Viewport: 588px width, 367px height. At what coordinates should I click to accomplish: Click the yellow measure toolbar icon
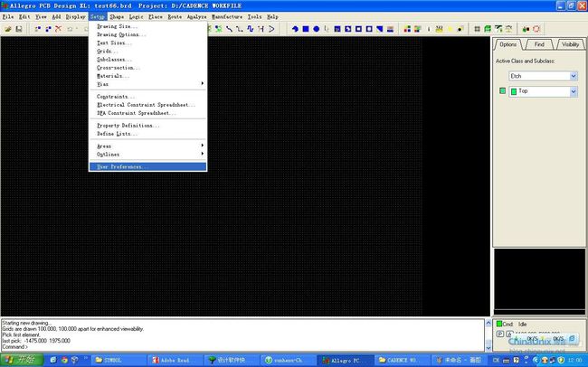[x=439, y=29]
